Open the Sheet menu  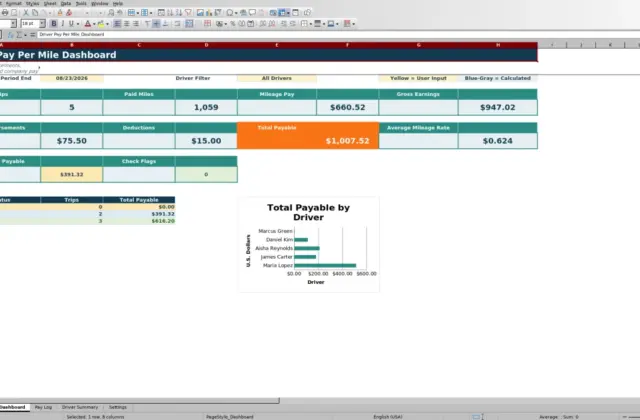tap(50, 3)
